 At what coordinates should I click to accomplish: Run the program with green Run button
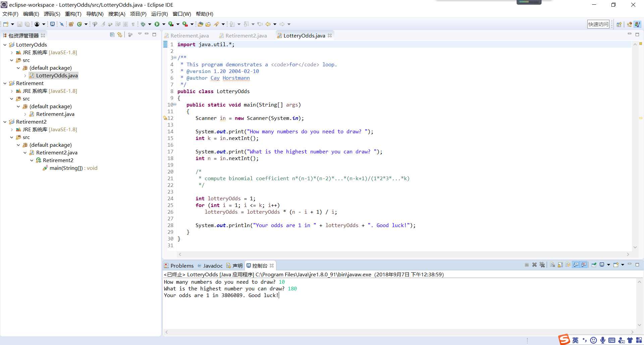[157, 24]
